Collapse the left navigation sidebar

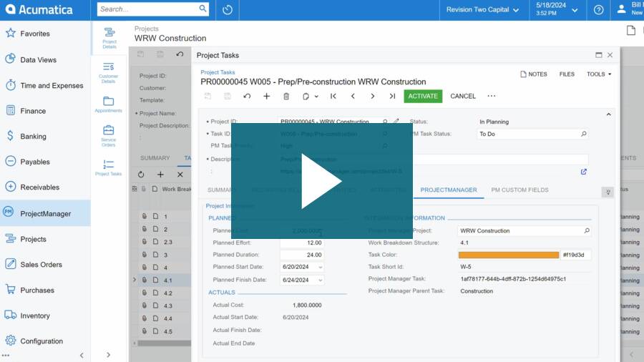tap(82, 356)
